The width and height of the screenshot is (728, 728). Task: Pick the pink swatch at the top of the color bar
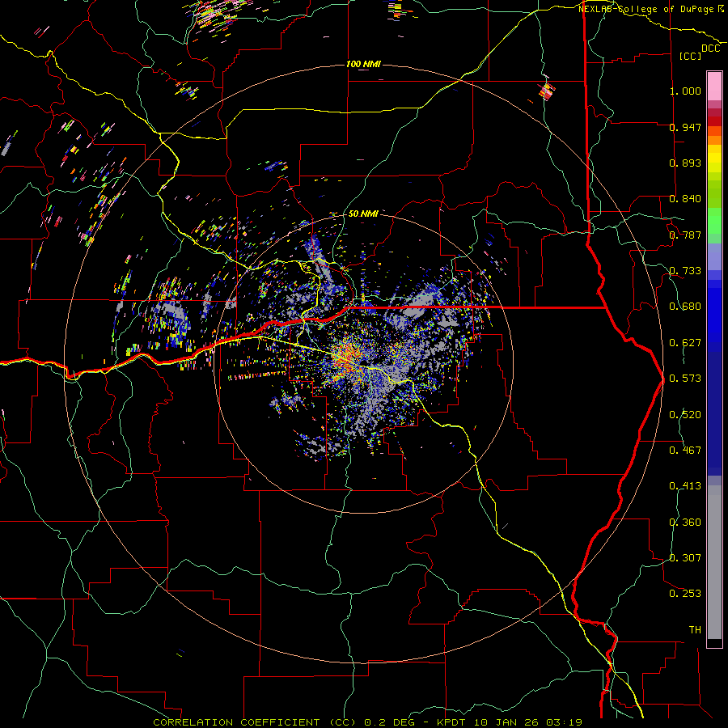click(x=714, y=86)
